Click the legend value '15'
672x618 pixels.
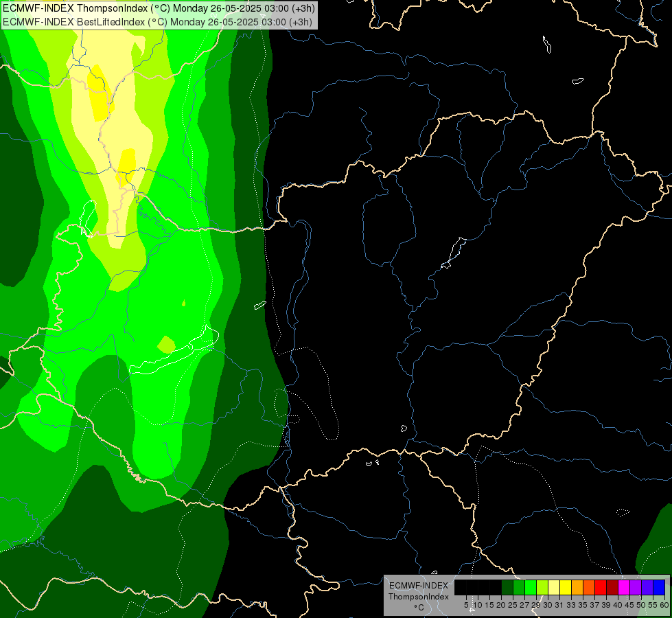(489, 605)
